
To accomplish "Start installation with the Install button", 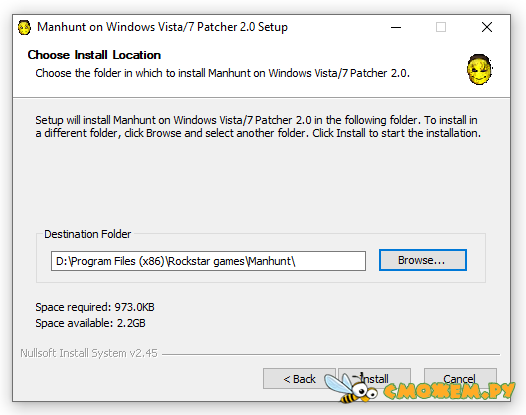I will tap(374, 379).
